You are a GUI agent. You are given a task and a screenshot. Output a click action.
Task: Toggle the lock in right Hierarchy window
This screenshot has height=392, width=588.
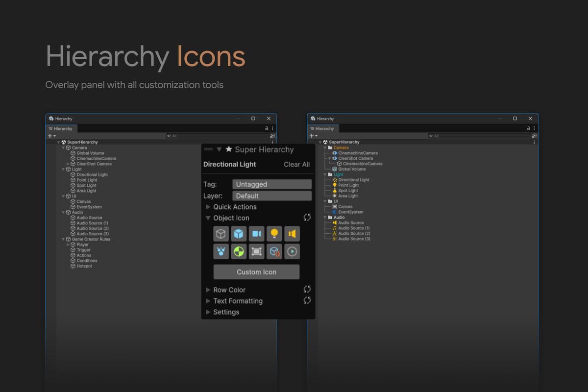(x=528, y=128)
